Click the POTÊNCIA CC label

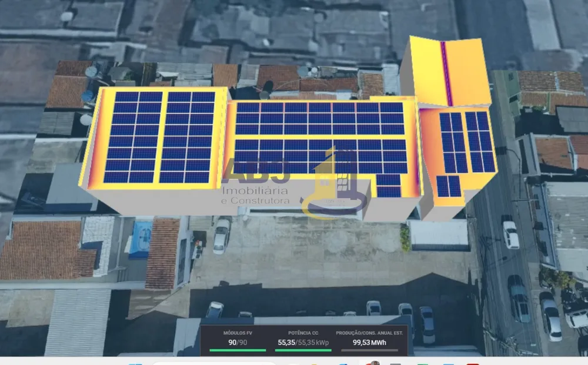pyautogui.click(x=303, y=333)
